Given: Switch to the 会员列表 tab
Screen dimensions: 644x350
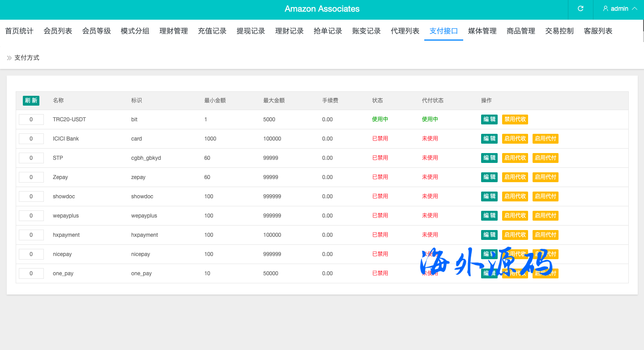Looking at the screenshot, I should click(58, 31).
